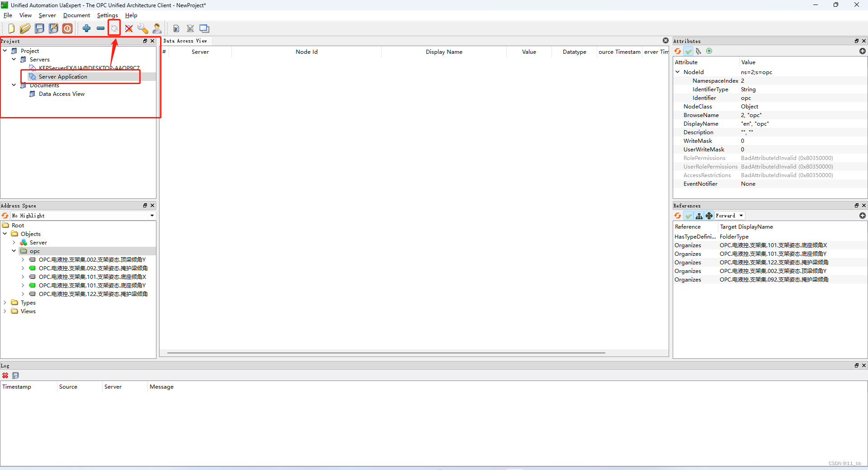Collapse the Servers node
Screen dimensions: 868x470
click(14, 59)
